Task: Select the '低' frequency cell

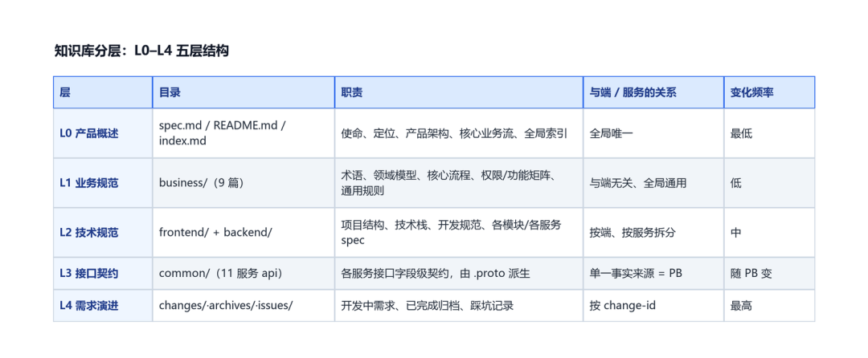Action: 769,184
